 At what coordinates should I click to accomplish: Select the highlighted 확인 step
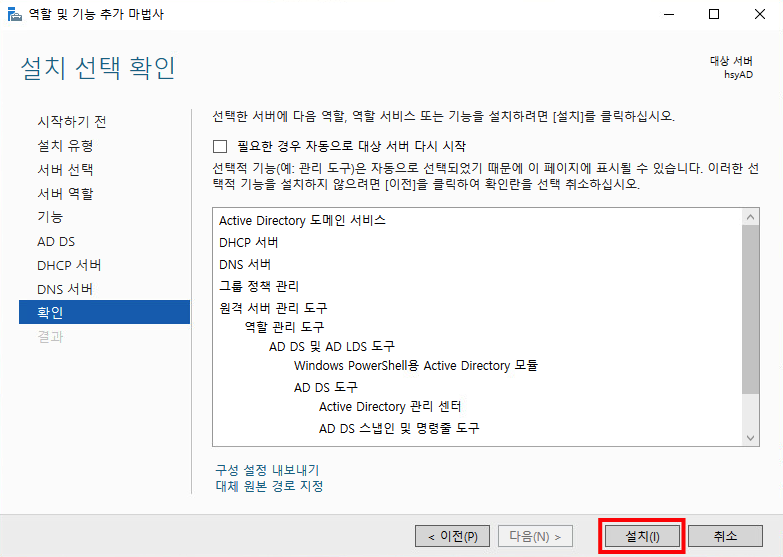pyautogui.click(x=104, y=312)
